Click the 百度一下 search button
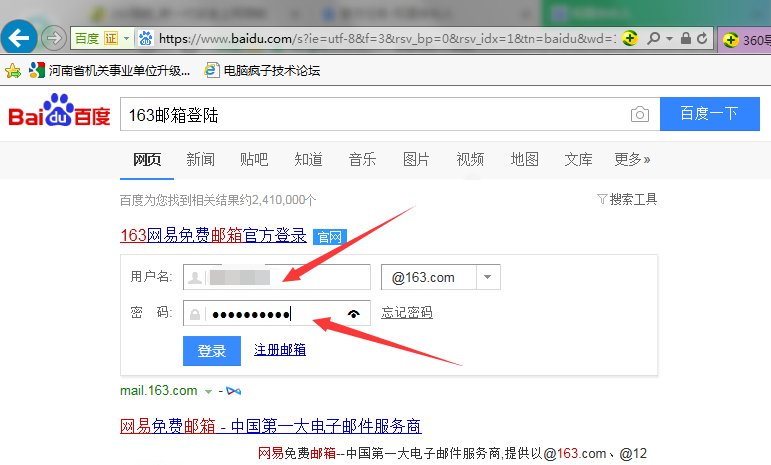 click(710, 114)
